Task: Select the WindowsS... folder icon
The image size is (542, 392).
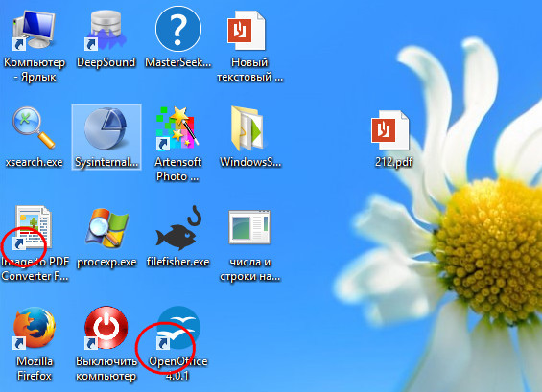Action: (x=247, y=128)
